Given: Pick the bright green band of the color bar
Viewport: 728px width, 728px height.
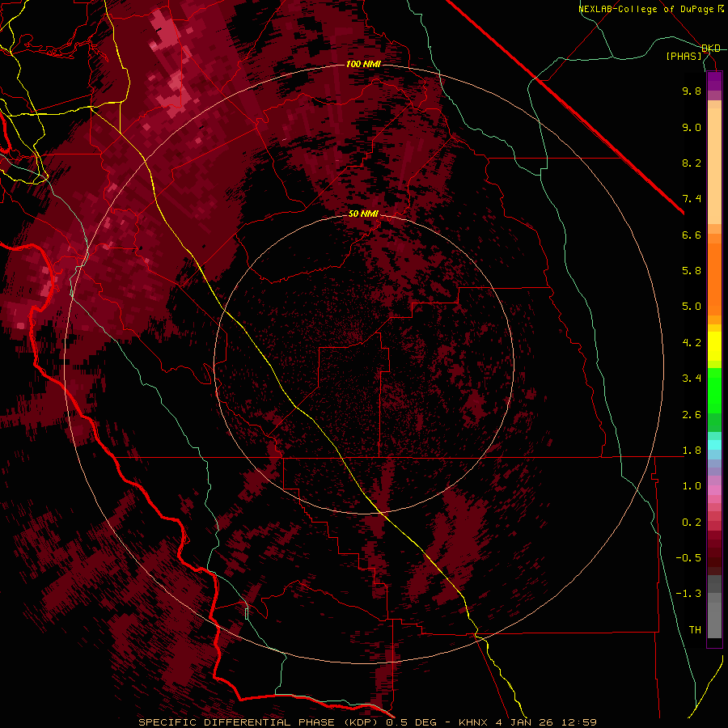Looking at the screenshot, I should click(714, 390).
